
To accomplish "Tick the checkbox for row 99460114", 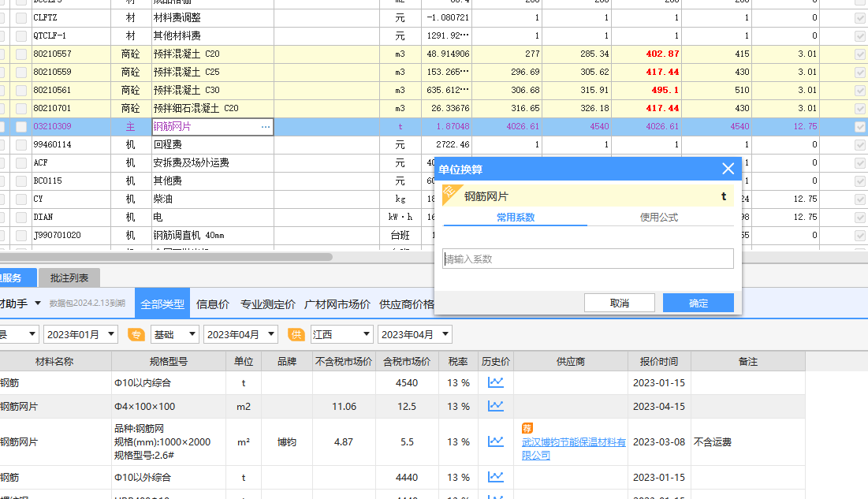I will point(21,144).
